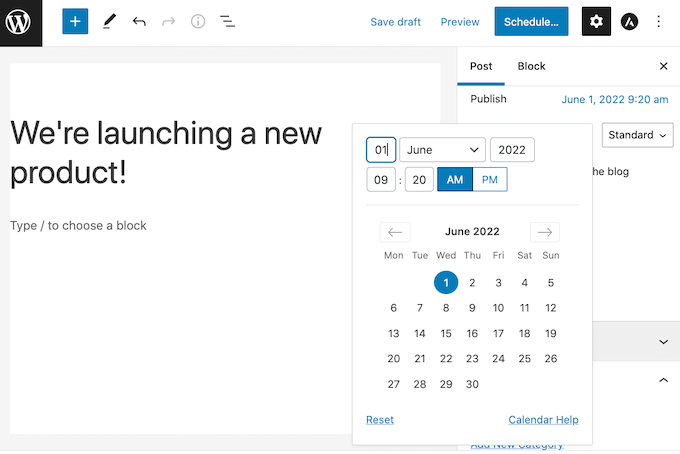The height and width of the screenshot is (454, 680).
Task: Select June 15 in the calendar
Action: coord(446,334)
